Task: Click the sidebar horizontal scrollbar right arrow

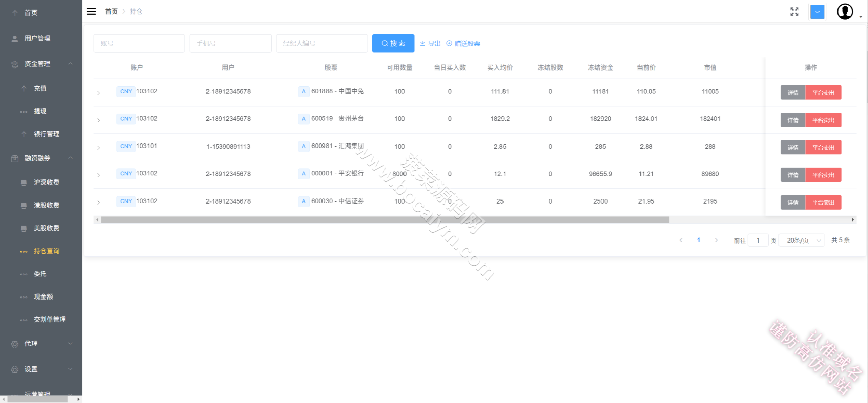Action: [x=78, y=399]
